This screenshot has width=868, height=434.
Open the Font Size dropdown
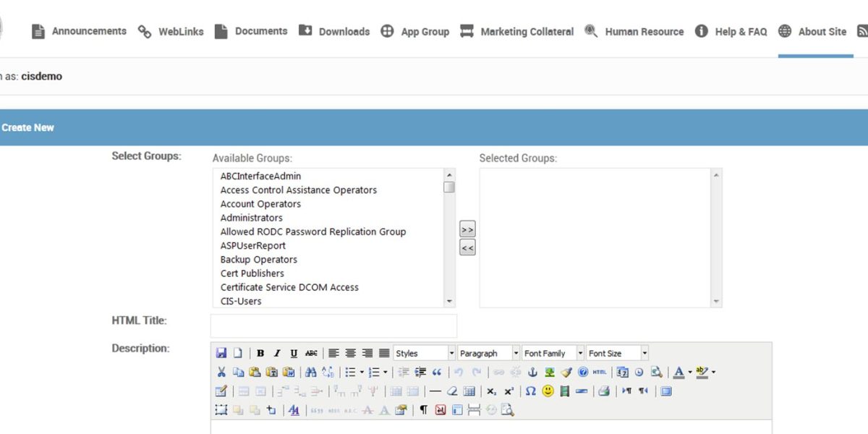tap(617, 352)
